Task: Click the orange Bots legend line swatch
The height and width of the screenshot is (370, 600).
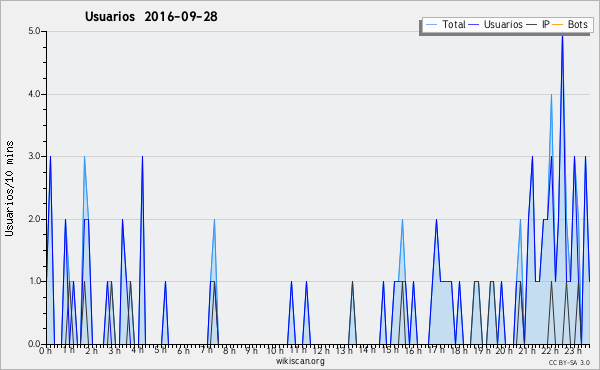Action: tap(558, 25)
